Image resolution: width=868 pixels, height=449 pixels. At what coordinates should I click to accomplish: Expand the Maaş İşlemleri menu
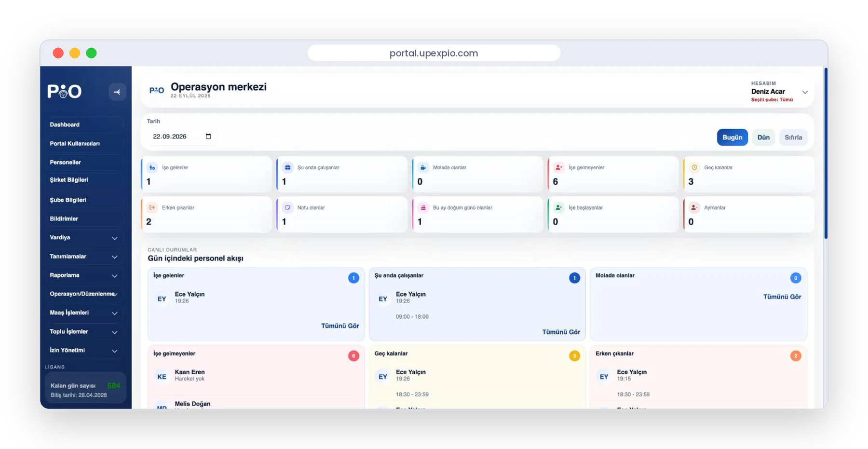83,313
